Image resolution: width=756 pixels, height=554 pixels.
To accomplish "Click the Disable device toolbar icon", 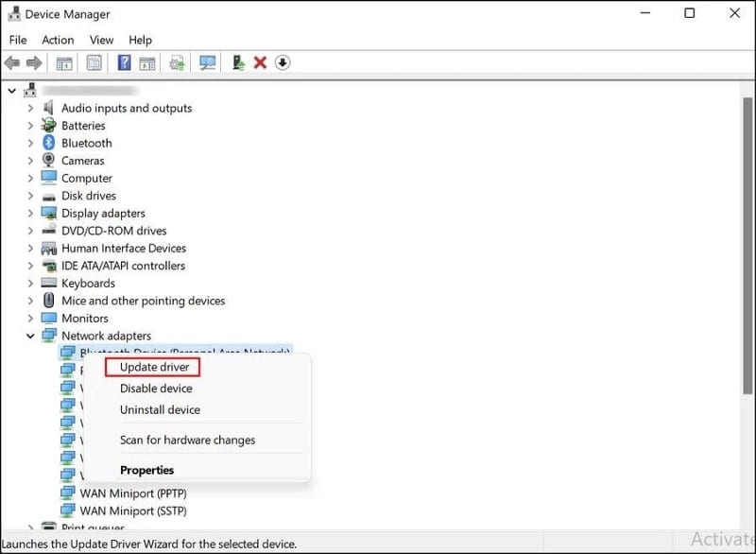I will [282, 62].
